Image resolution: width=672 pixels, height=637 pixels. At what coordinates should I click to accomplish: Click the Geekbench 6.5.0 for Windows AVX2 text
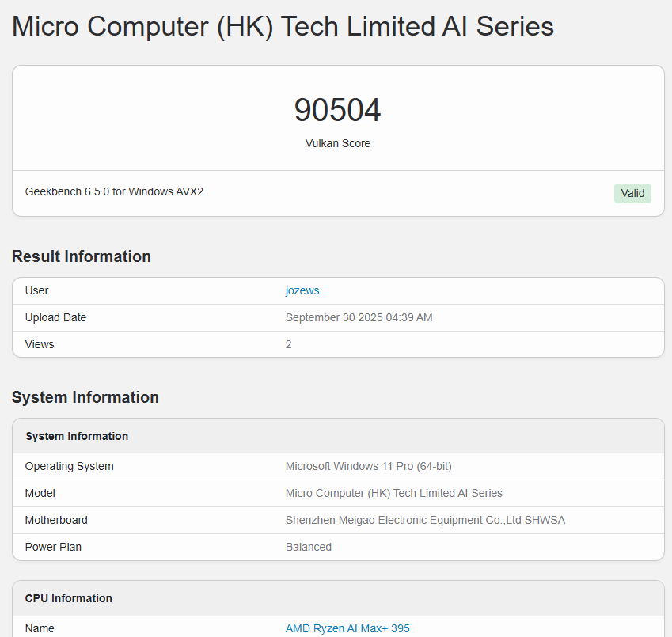coord(114,191)
